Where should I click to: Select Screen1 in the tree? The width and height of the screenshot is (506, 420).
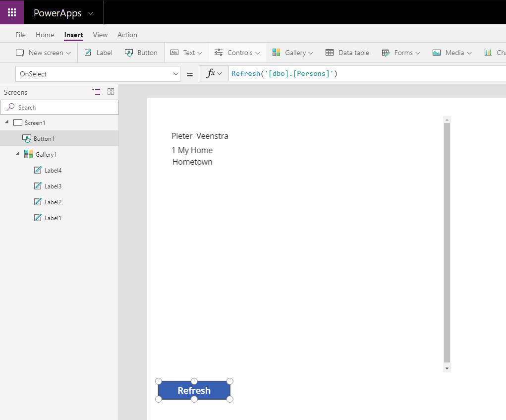[x=35, y=122]
